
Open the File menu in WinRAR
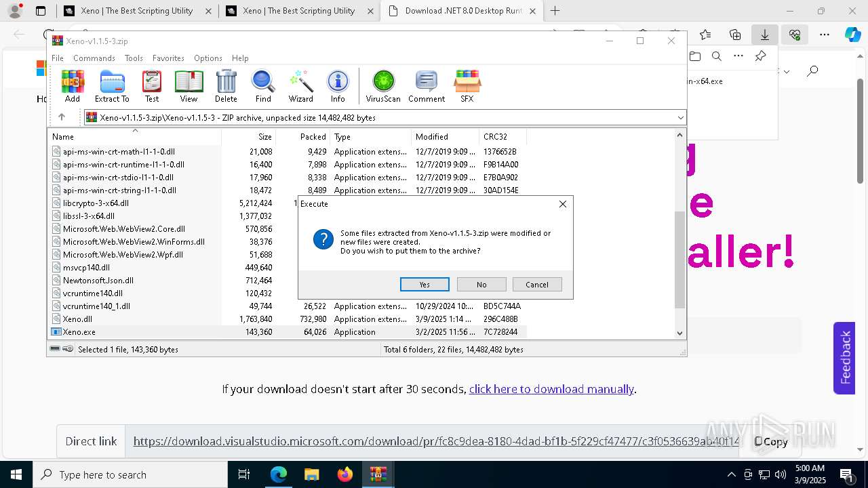(58, 58)
